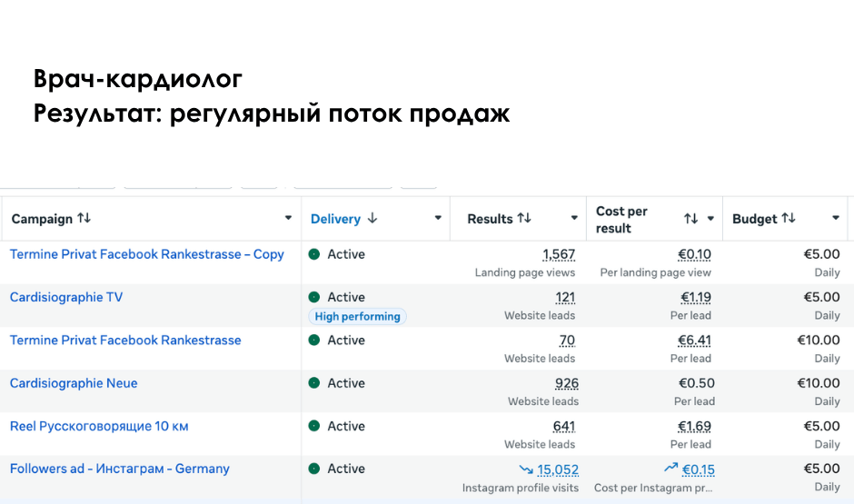The width and height of the screenshot is (854, 504).
Task: Click the Results column header label
Action: (491, 219)
